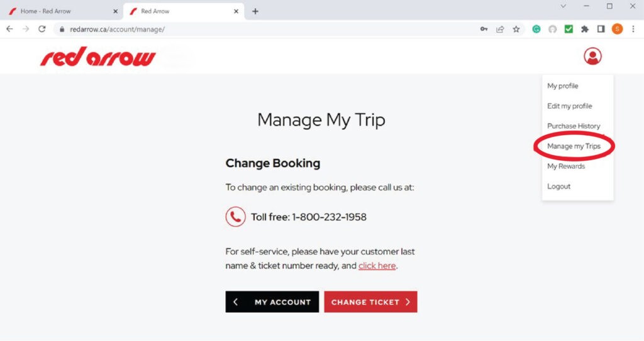Viewport: 644px width, 341px height.
Task: Open My Rewards from the menu
Action: (566, 166)
